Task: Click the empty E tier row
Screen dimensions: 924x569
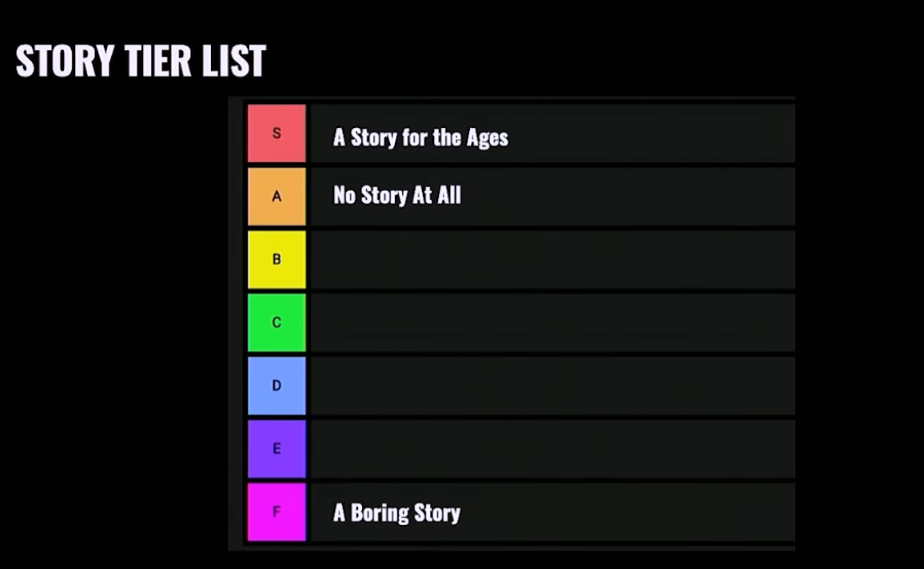Action: pos(552,449)
